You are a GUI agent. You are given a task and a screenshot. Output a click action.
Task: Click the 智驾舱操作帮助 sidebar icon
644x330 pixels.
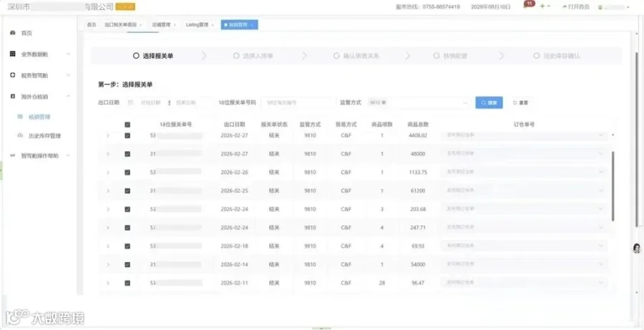pyautogui.click(x=12, y=156)
